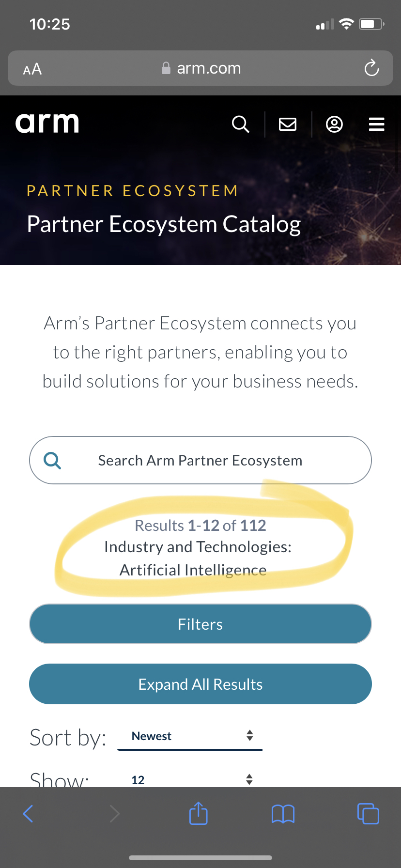Open Safari bookmarks book icon
The image size is (401, 868).
[283, 814]
